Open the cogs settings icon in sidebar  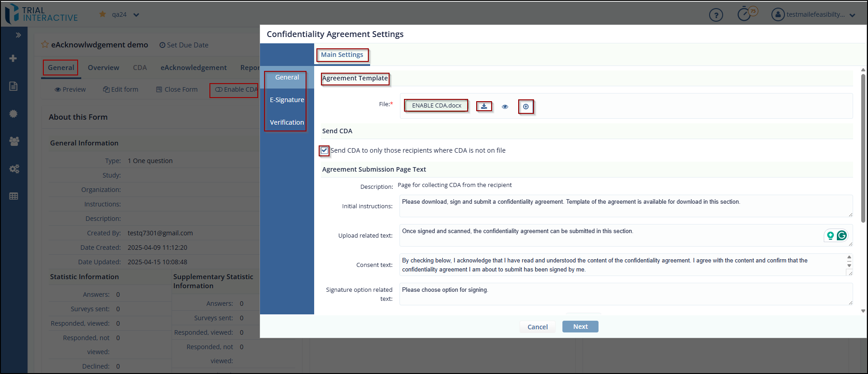point(14,169)
